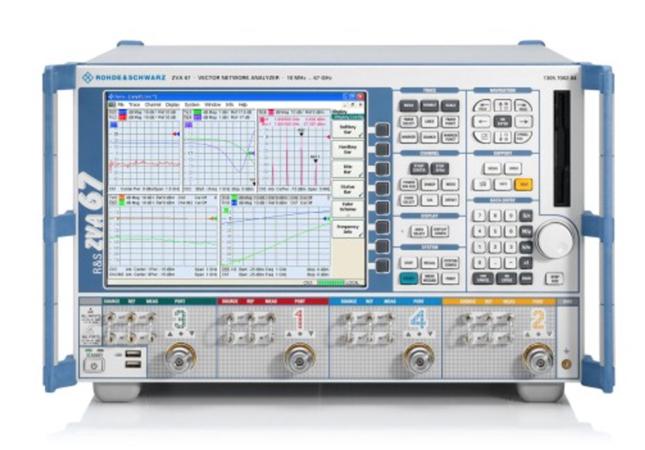Push the START CENTER hardkey
Screen dimensions: 645x450
click(x=419, y=169)
